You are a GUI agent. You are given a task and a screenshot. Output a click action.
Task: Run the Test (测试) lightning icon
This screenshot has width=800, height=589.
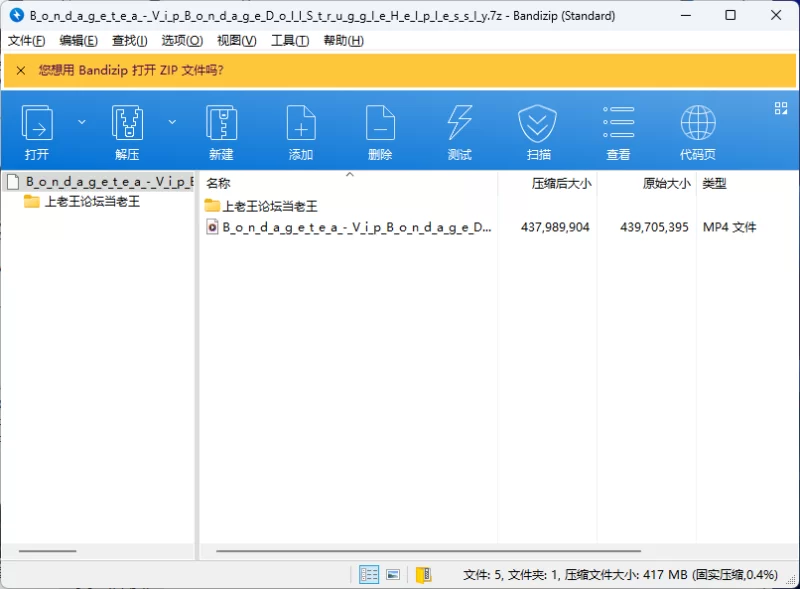[460, 123]
